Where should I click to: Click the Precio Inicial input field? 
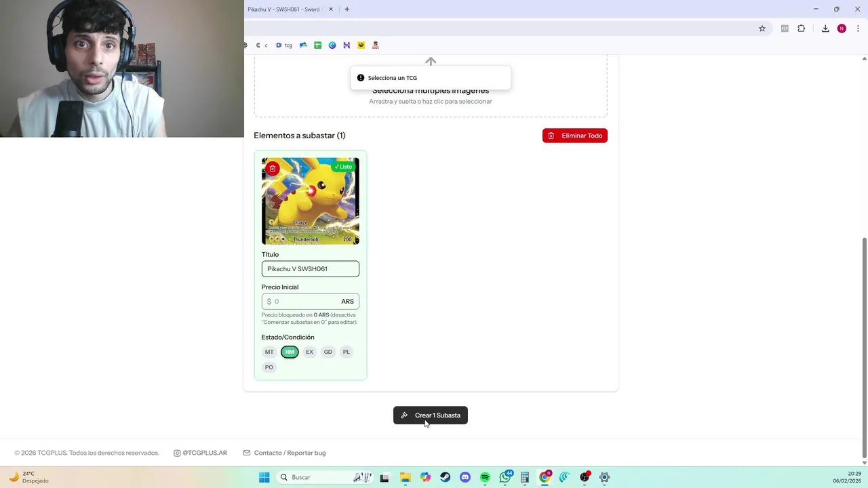click(311, 302)
